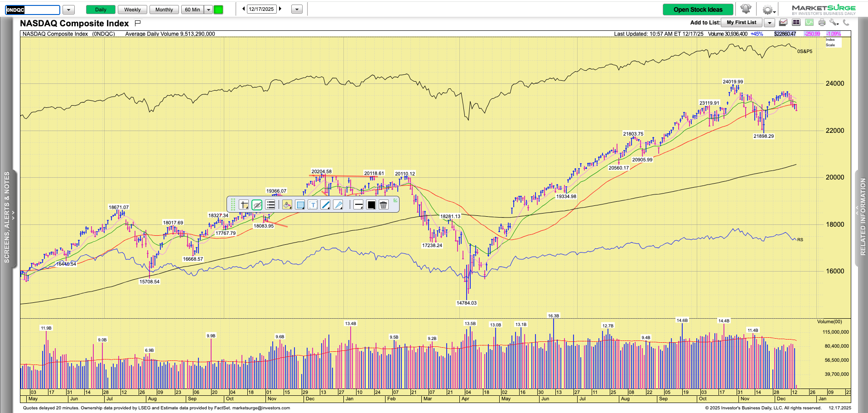
Task: Open the dropdown right of the date field
Action: (x=297, y=10)
